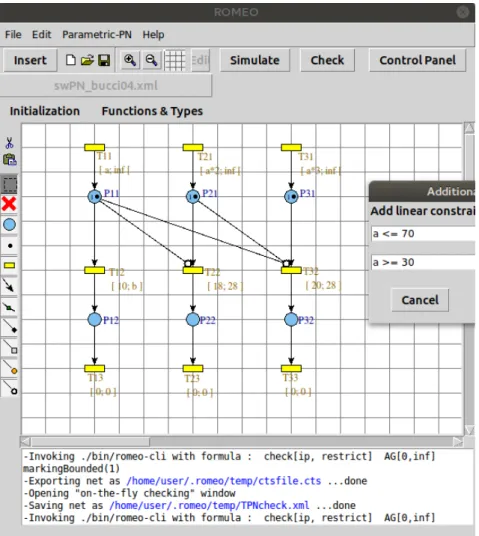
Task: Select transition T11 yellow bar
Action: pos(95,147)
